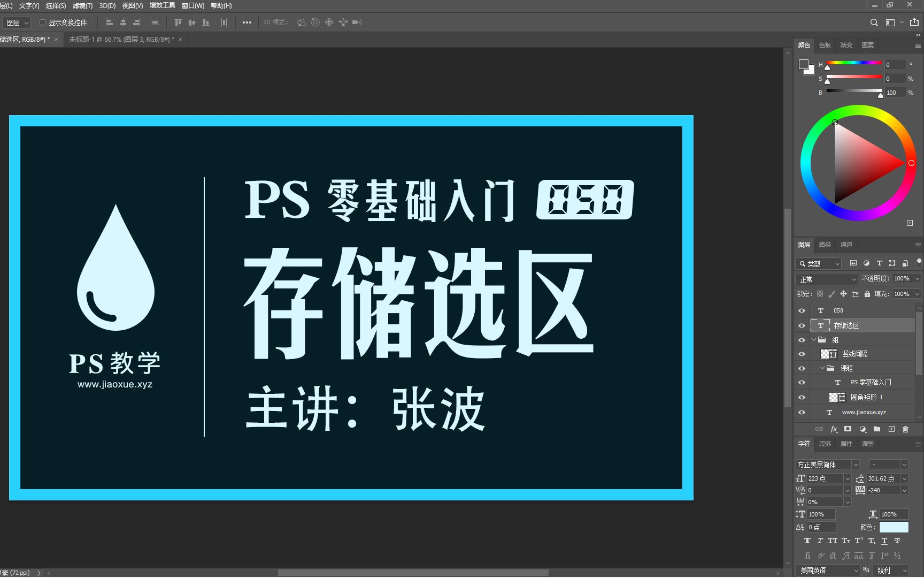Open the 增效工具 menu

163,5
